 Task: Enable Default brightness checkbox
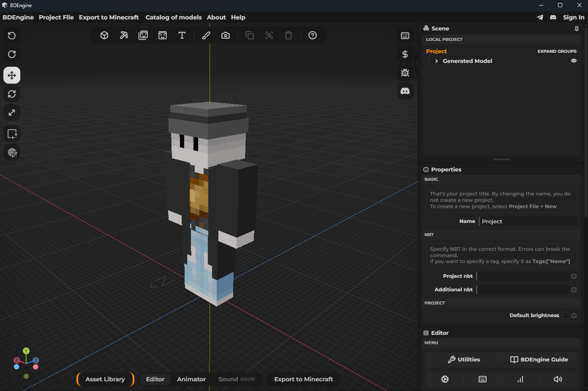pos(566,315)
